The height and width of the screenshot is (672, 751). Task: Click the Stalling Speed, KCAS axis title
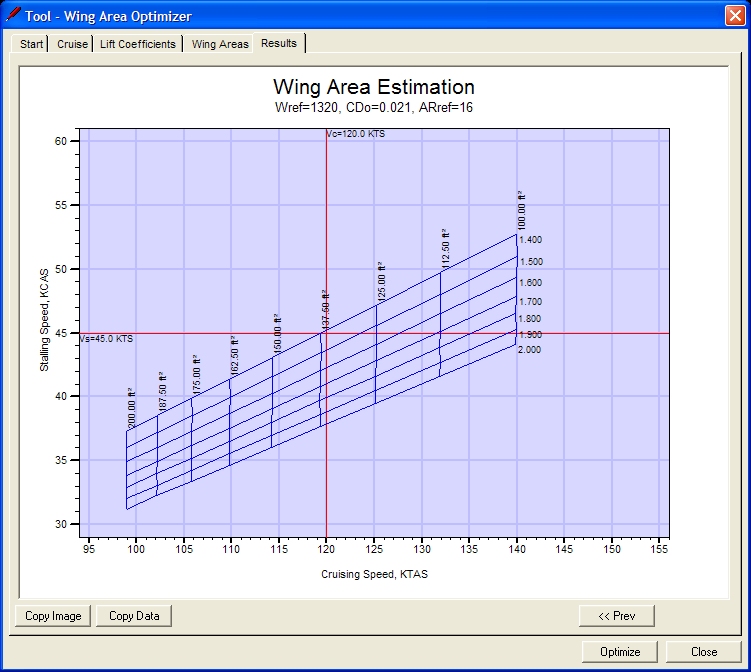click(44, 319)
